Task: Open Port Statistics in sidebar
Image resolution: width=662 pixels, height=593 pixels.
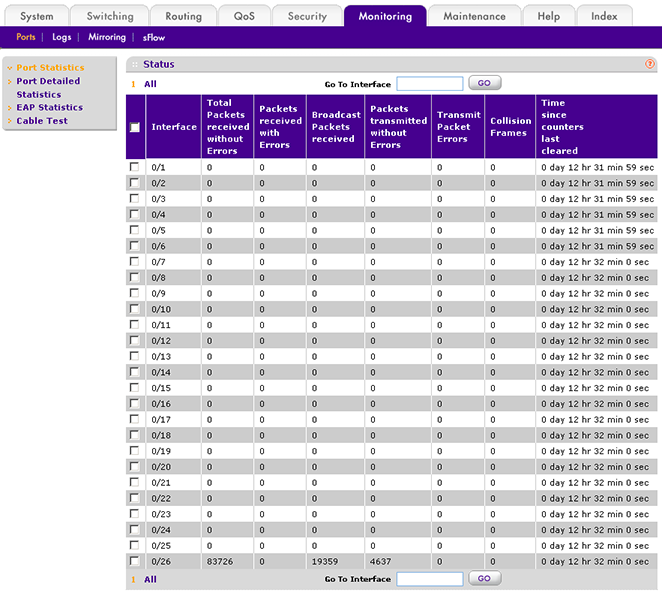Action: 50,68
